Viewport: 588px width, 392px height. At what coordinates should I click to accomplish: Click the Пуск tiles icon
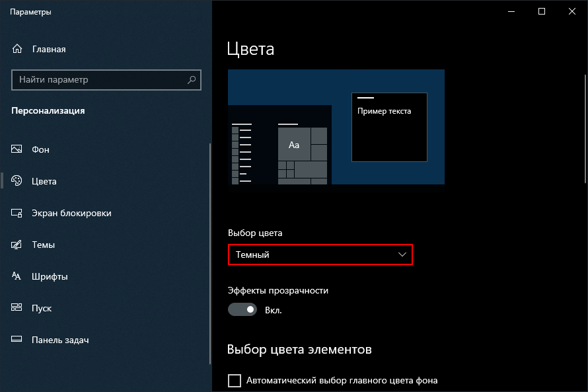(17, 307)
